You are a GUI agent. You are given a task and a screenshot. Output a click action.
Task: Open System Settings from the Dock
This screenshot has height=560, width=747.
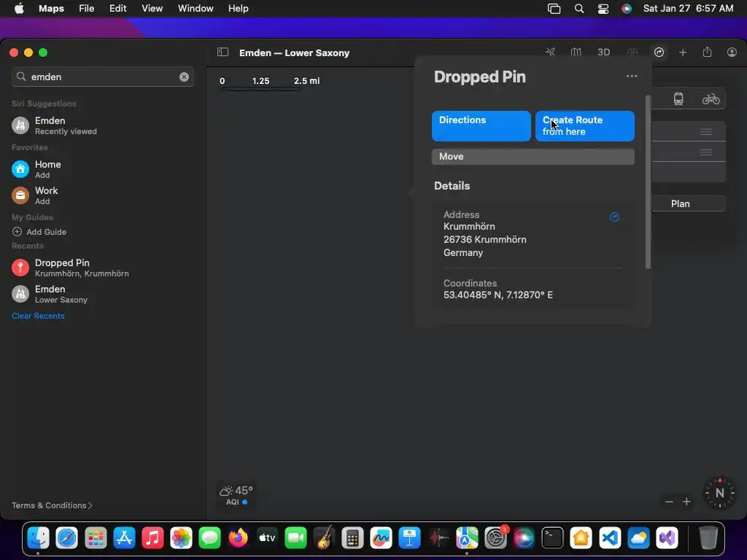[495, 538]
